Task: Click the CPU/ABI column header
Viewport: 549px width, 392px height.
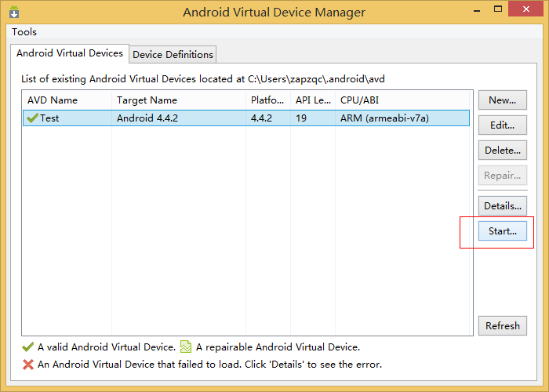Action: tap(402, 100)
